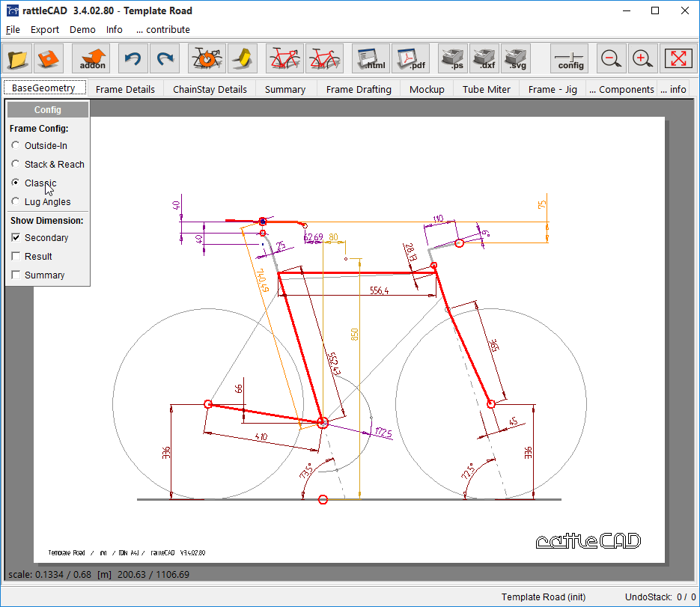Open the Export menu
700x607 pixels.
tap(45, 30)
